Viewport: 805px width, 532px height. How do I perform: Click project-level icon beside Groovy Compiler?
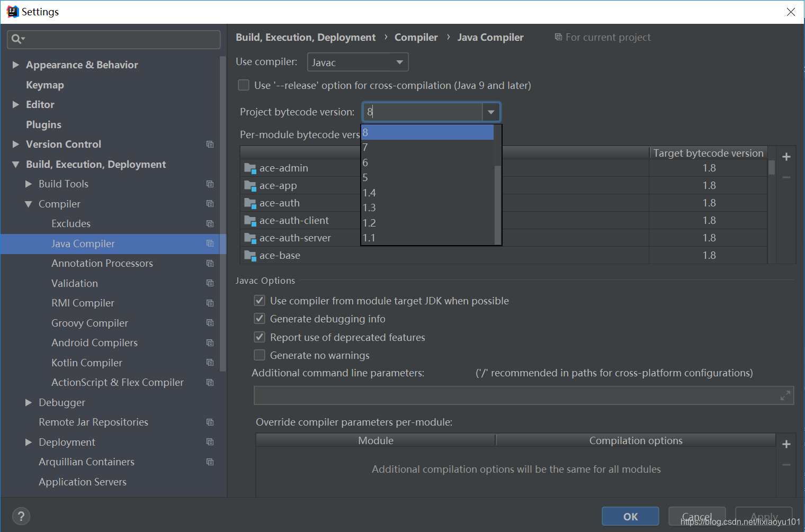(x=210, y=323)
